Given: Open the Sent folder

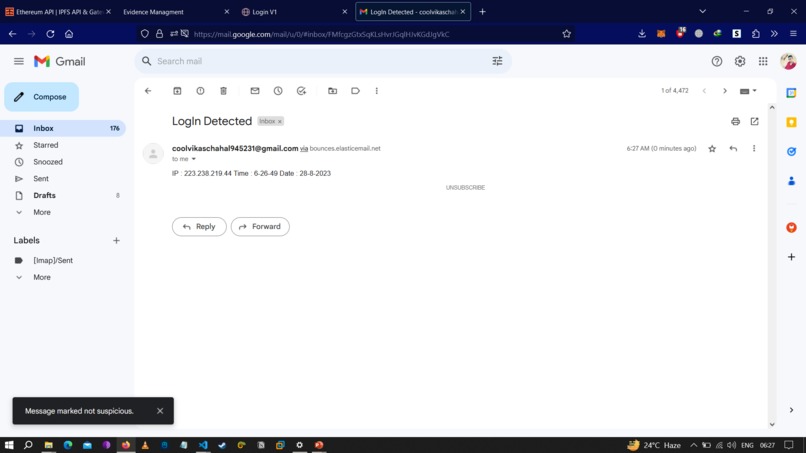Looking at the screenshot, I should point(63,179).
